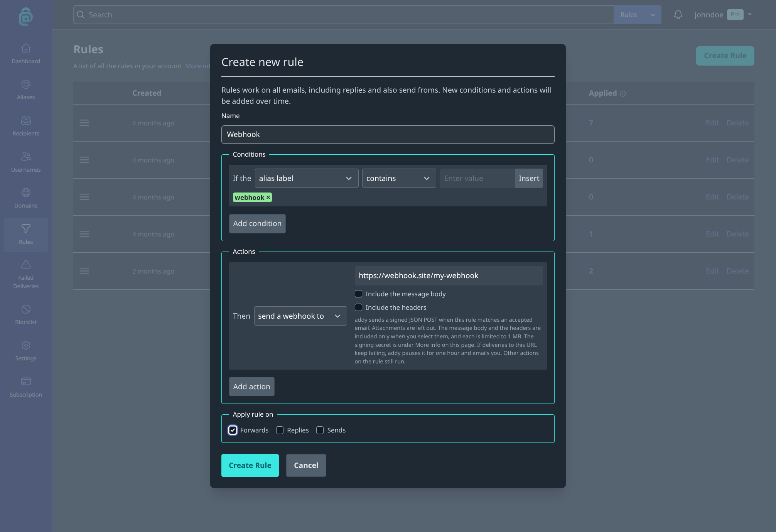The width and height of the screenshot is (776, 532).
Task: Open Subscription in the sidebar
Action: (x=26, y=387)
